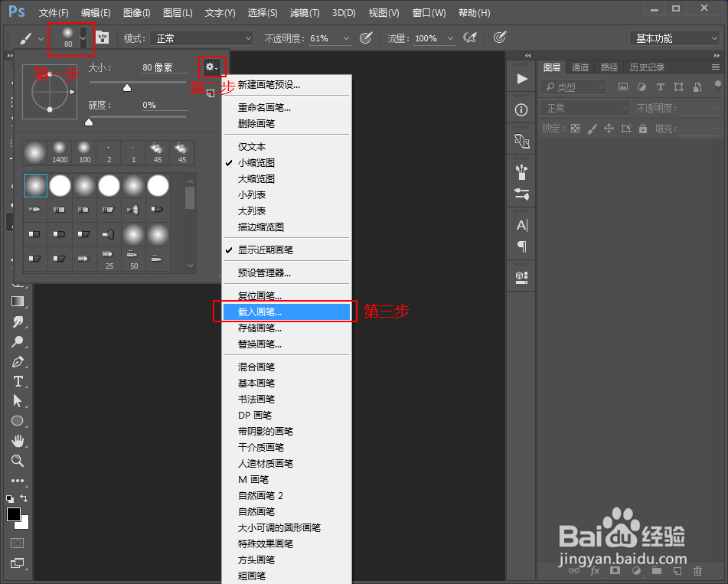Open the Properties info panel icon
This screenshot has height=584, width=728.
521,110
